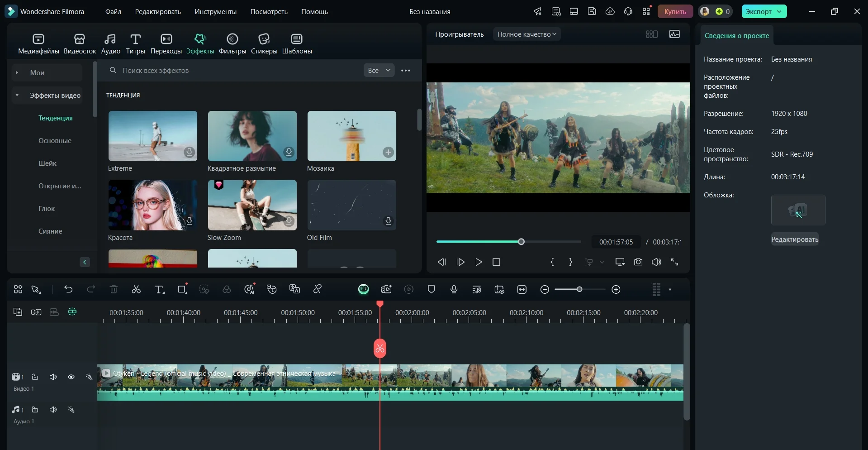The height and width of the screenshot is (450, 868).
Task: Expand the Мои category
Action: coord(17,72)
